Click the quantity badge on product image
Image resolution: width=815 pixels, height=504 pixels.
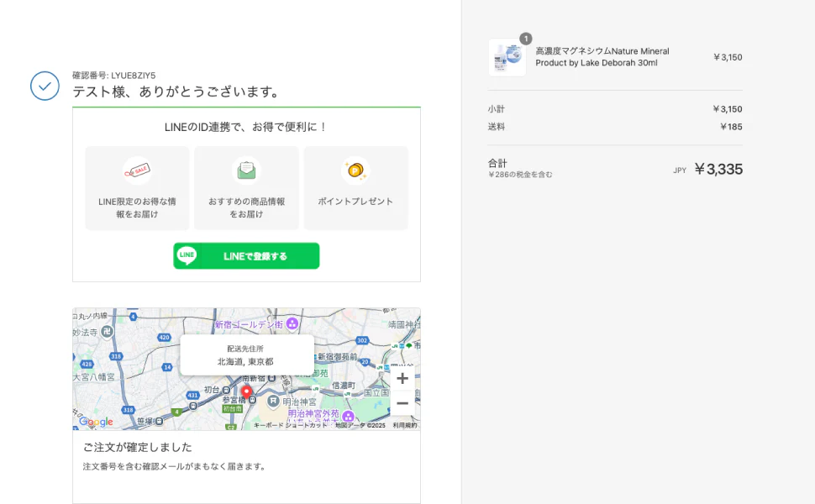525,39
